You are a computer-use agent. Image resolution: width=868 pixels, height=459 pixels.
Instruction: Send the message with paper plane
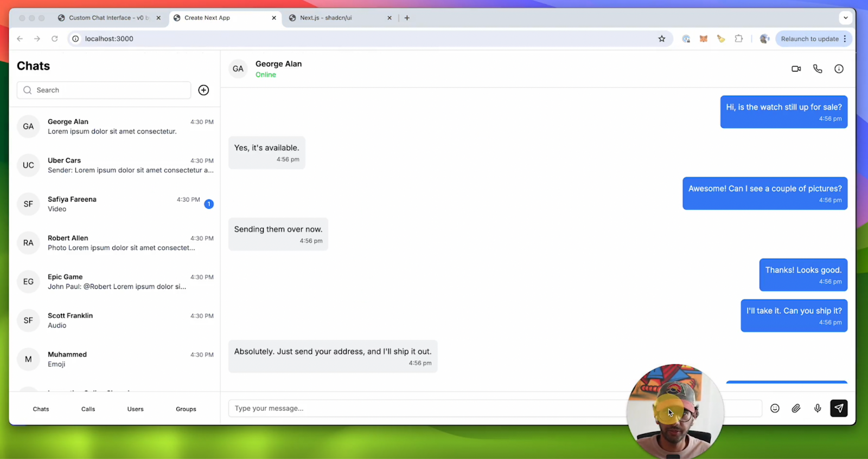pyautogui.click(x=839, y=408)
